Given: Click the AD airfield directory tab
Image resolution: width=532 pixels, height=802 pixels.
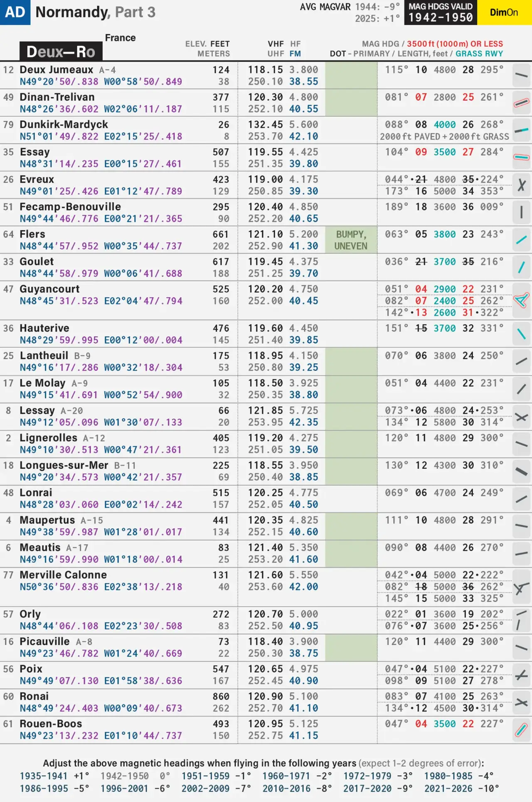Looking at the screenshot, I should point(15,12).
